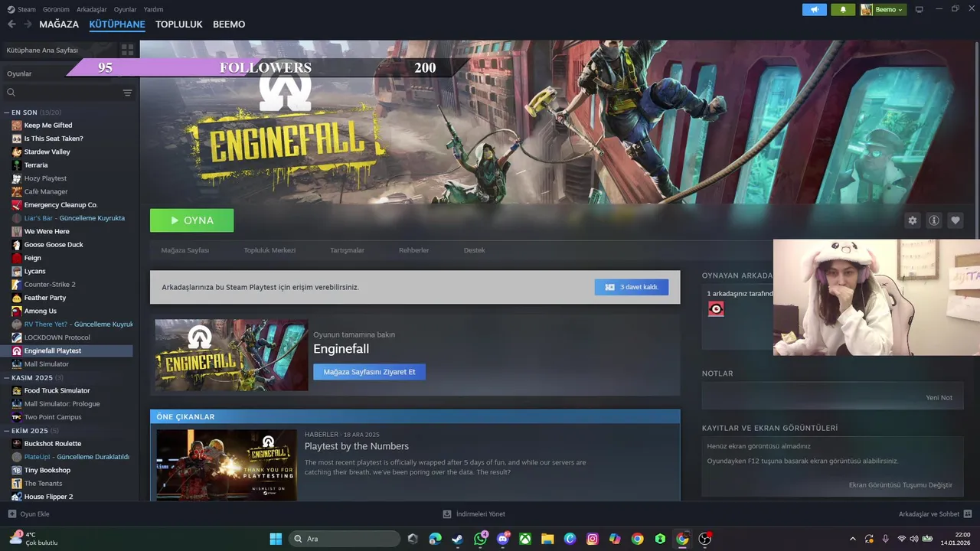Show hidden system tray icons chevron
This screenshot has width=980, height=551.
tap(853, 539)
